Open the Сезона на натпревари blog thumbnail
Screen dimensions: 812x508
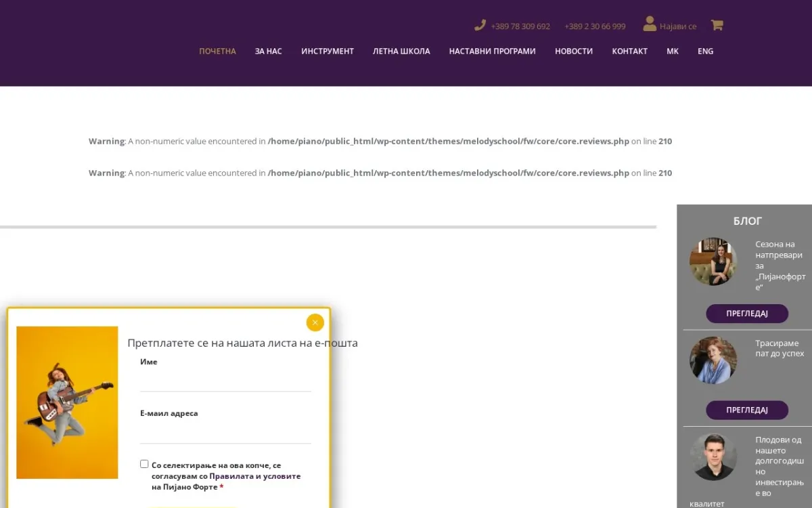coord(713,261)
